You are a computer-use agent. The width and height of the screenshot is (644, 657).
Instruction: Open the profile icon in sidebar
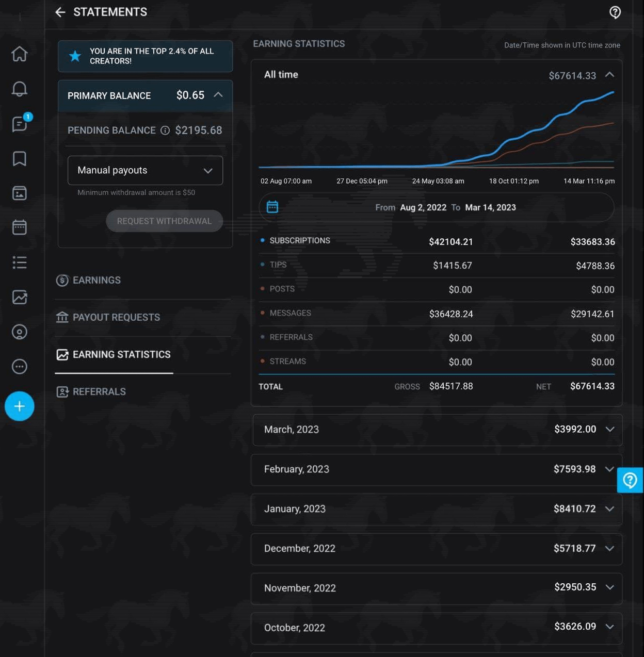coord(20,332)
